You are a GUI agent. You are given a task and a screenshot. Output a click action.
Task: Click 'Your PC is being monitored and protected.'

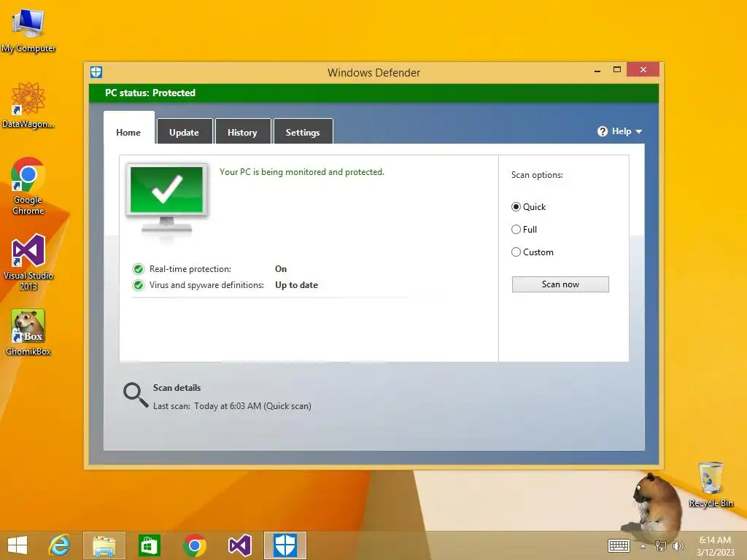301,172
